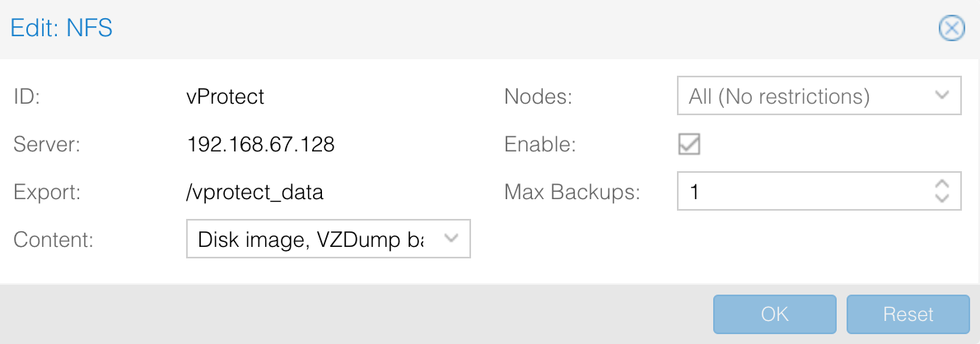The width and height of the screenshot is (980, 344).
Task: Close the Edit: NFS dialog
Action: tap(951, 30)
